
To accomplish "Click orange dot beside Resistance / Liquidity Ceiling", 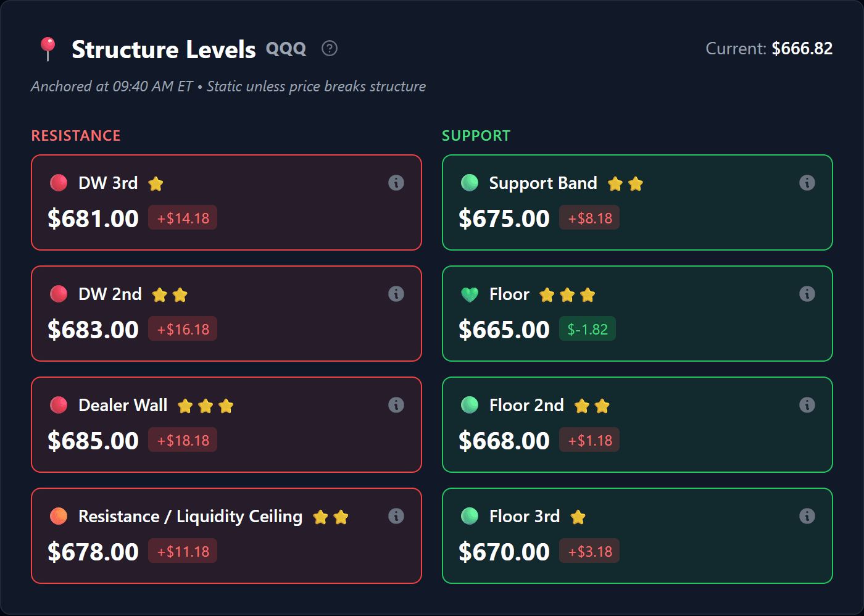I will click(59, 516).
